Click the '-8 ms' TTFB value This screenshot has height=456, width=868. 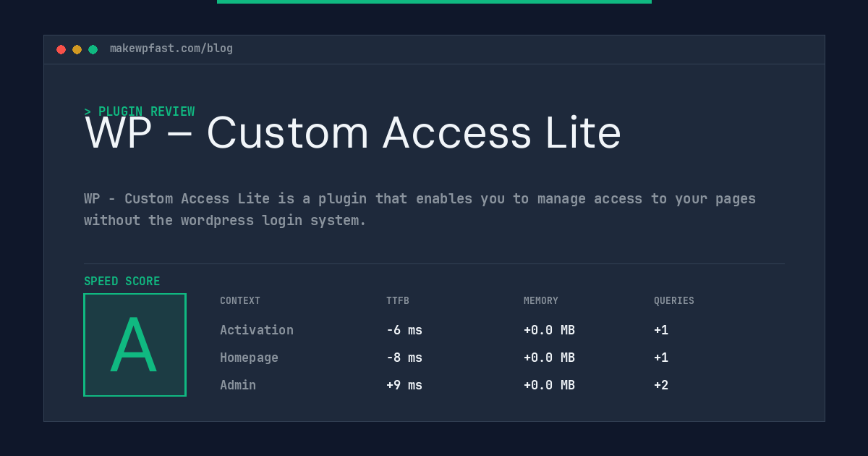[404, 358]
